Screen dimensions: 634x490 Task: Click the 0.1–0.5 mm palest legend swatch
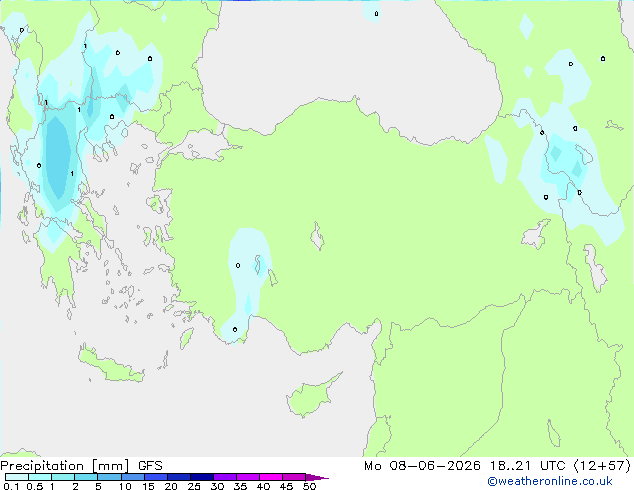(x=17, y=477)
